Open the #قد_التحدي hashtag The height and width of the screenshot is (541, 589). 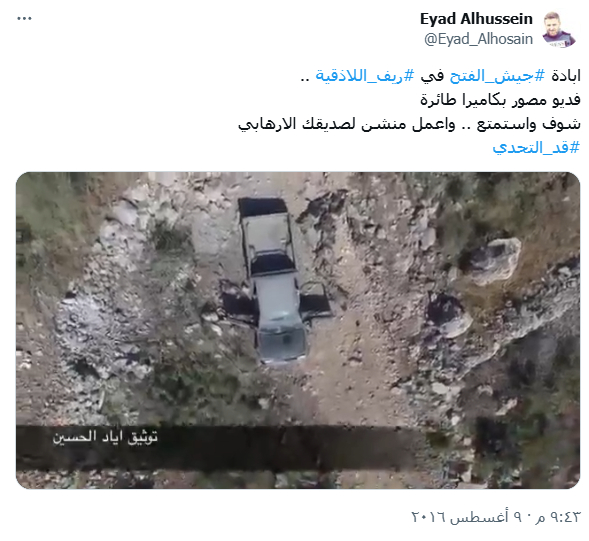536,148
